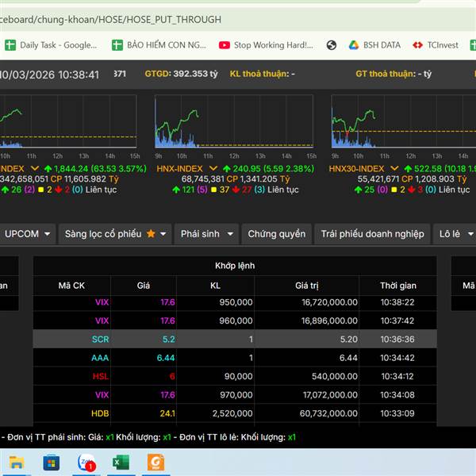Image resolution: width=476 pixels, height=476 pixels.
Task: Open the TCInvest bookmark
Action: click(436, 45)
